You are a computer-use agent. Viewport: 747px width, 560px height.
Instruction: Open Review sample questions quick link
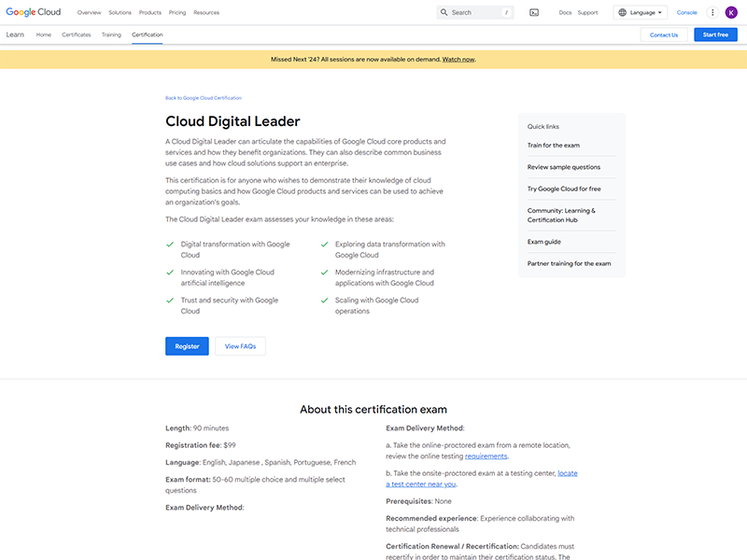(x=564, y=167)
